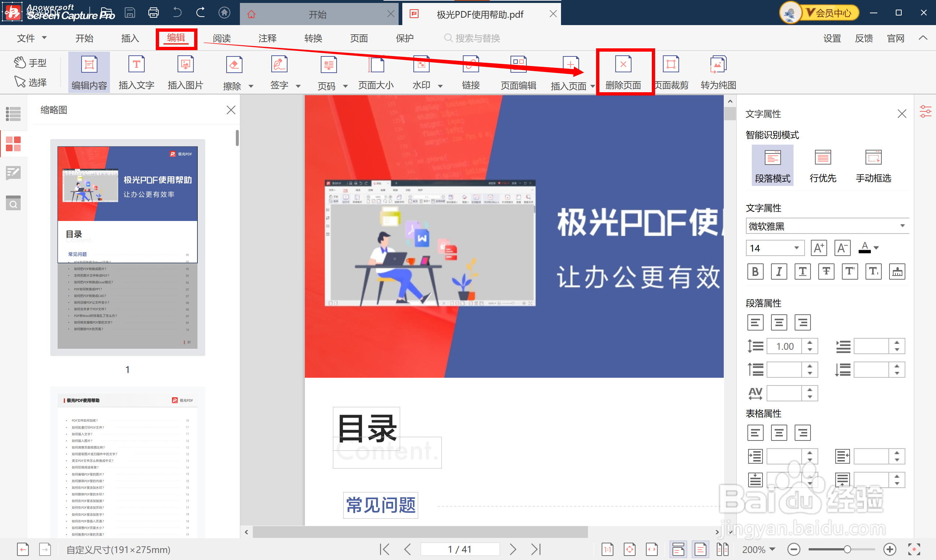Expand the 微软雅黑 font dropdown
Viewport: 936px width, 560px height.
coord(902,226)
